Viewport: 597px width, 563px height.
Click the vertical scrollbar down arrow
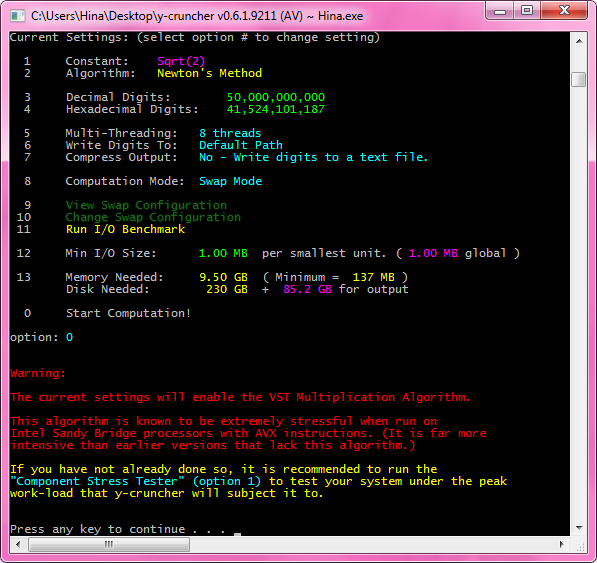click(x=579, y=528)
